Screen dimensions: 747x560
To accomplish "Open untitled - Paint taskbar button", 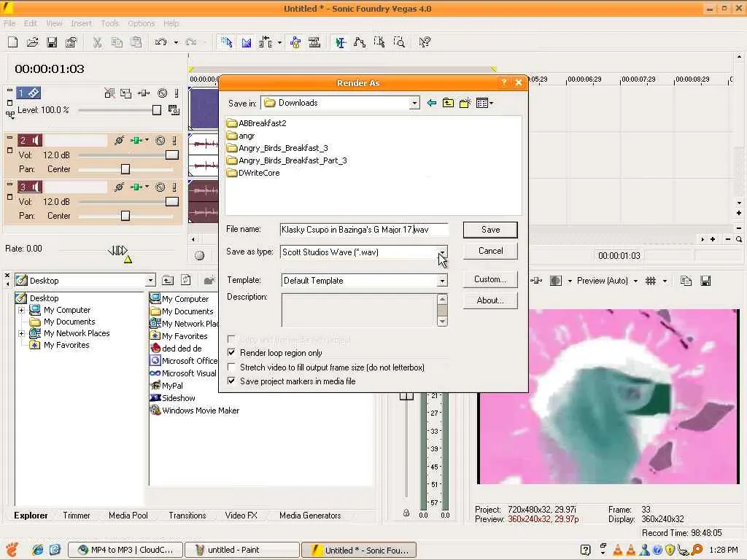I will [242, 550].
